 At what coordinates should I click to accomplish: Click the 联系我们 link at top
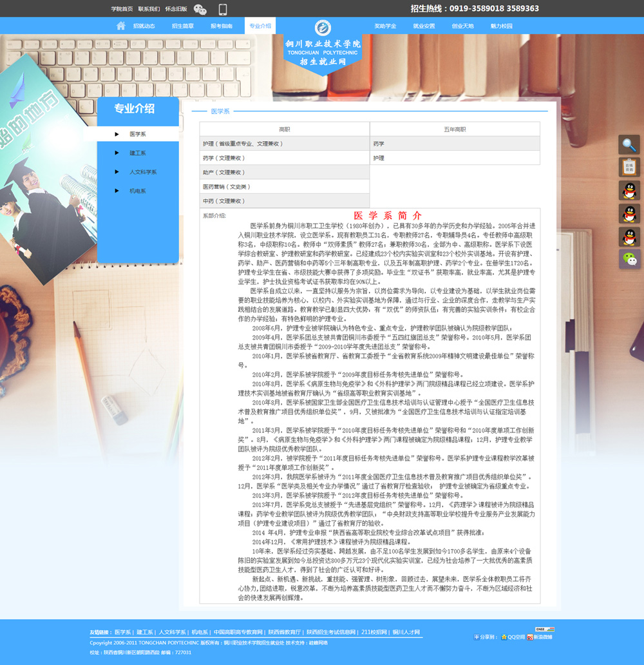(149, 9)
